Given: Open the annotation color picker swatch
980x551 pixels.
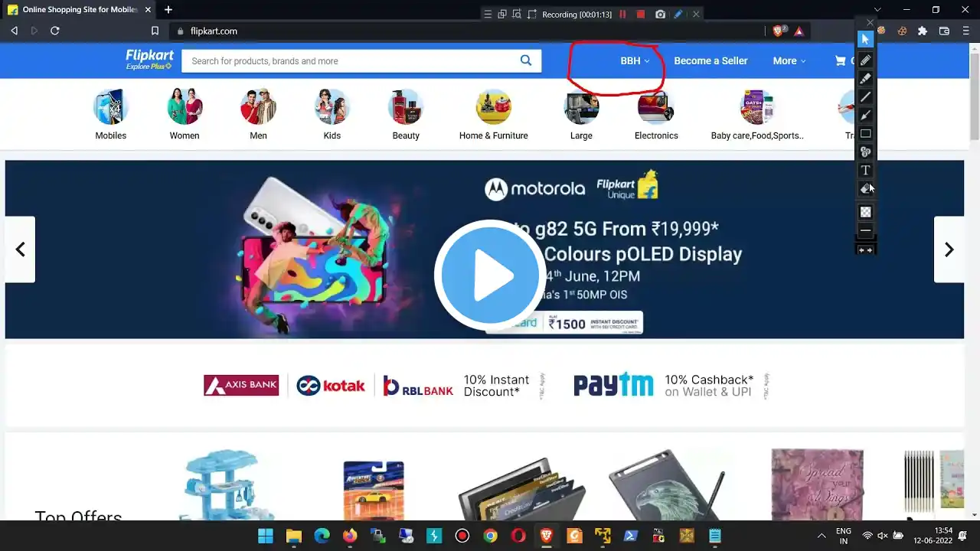Looking at the screenshot, I should click(x=865, y=212).
